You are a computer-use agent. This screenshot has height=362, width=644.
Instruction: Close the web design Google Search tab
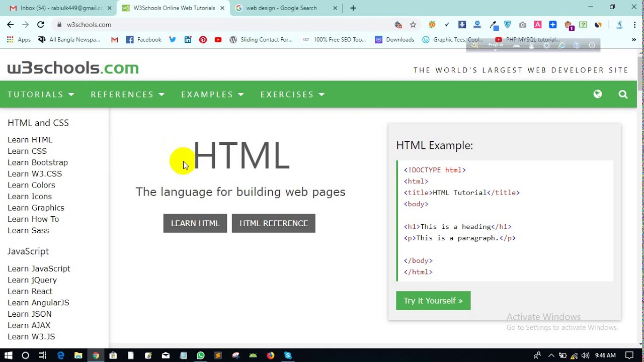point(336,8)
